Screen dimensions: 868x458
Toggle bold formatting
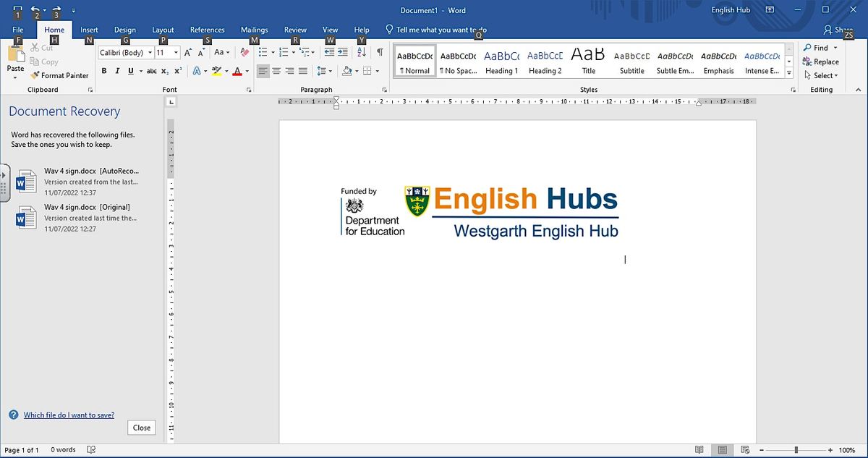(x=103, y=71)
